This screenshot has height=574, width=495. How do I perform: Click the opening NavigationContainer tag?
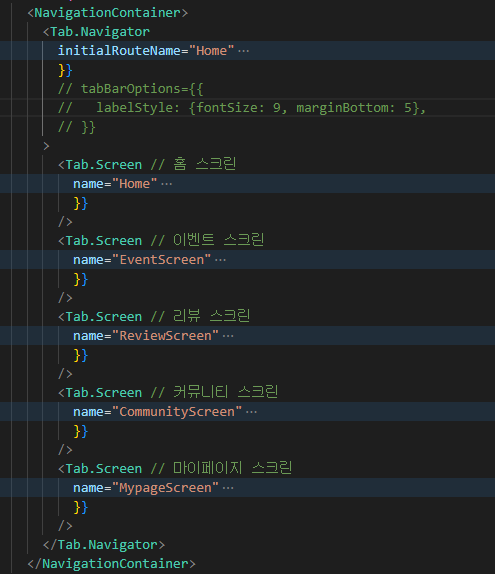click(x=108, y=13)
